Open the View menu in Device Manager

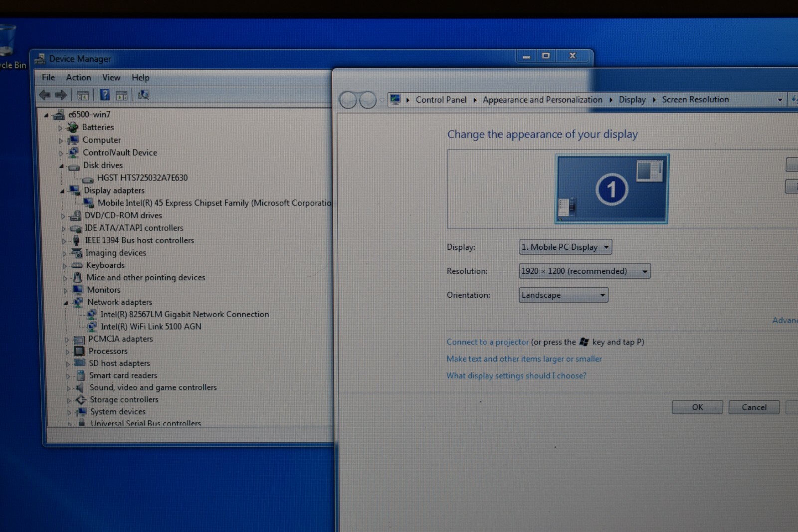(111, 77)
